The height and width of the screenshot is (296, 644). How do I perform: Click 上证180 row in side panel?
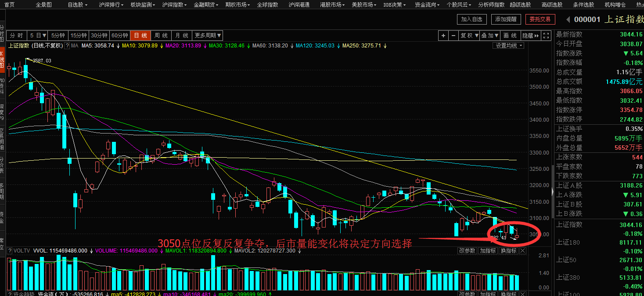tap(599, 243)
